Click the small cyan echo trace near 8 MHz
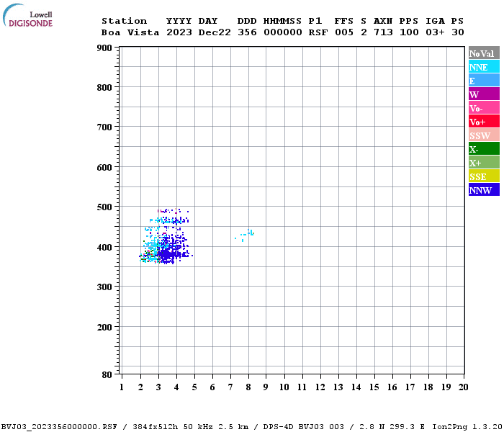This screenshot has width=504, height=432. tap(246, 235)
